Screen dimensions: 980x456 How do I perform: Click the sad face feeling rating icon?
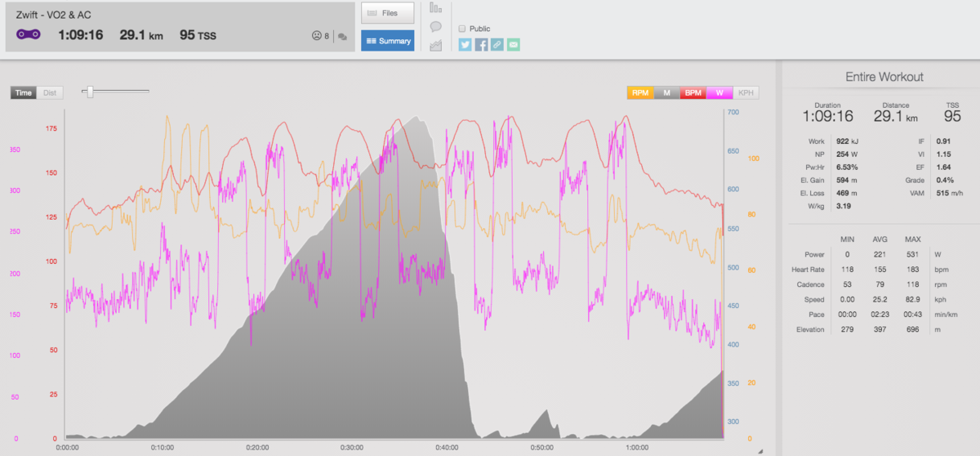point(316,36)
